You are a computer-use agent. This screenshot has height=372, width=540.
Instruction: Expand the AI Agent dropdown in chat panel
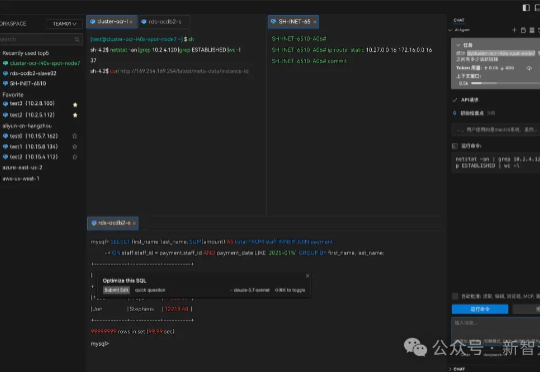[x=450, y=30]
